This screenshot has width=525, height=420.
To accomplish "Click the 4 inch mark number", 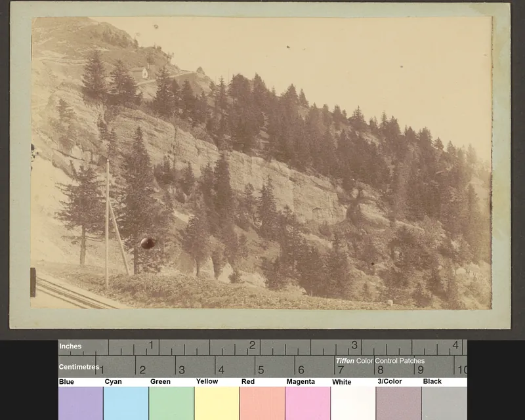I will click(x=455, y=345).
